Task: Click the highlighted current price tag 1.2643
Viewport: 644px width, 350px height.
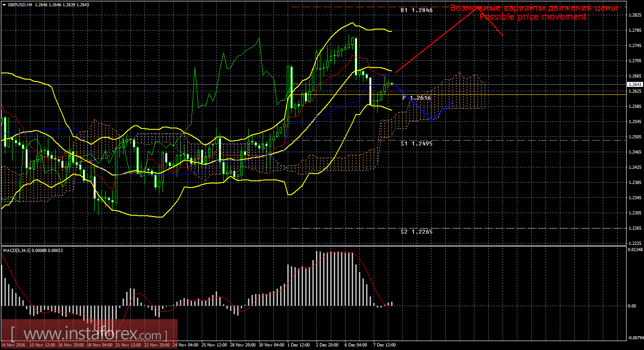Action: tap(634, 84)
